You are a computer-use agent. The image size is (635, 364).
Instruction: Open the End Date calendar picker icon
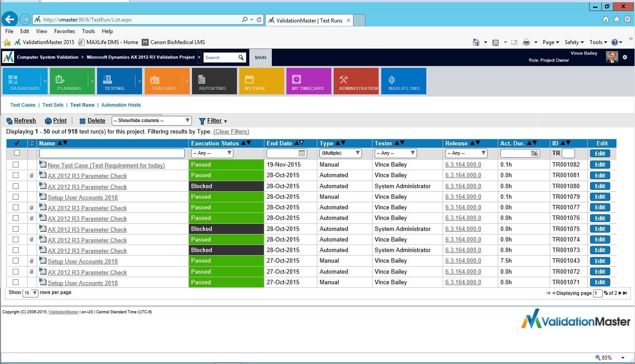[302, 153]
